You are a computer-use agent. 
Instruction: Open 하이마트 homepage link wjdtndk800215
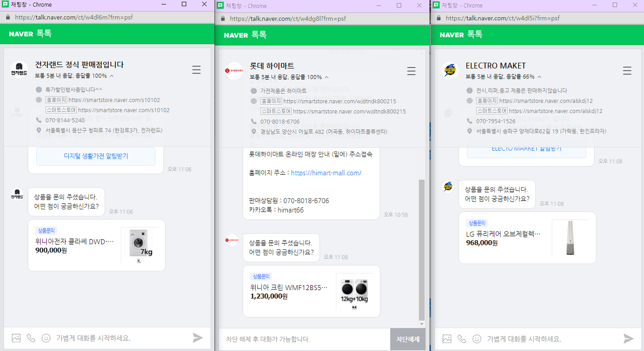point(340,101)
